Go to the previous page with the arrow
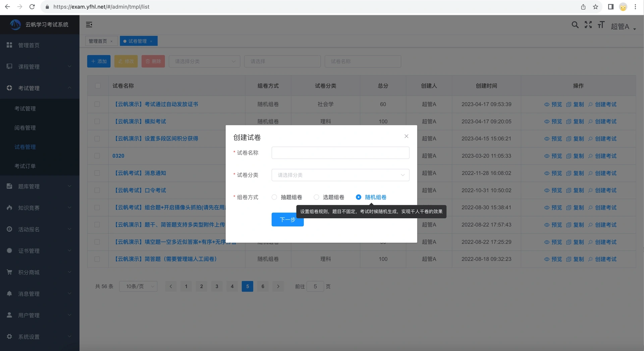Screen dimensions: 644x351 [x=171, y=287]
